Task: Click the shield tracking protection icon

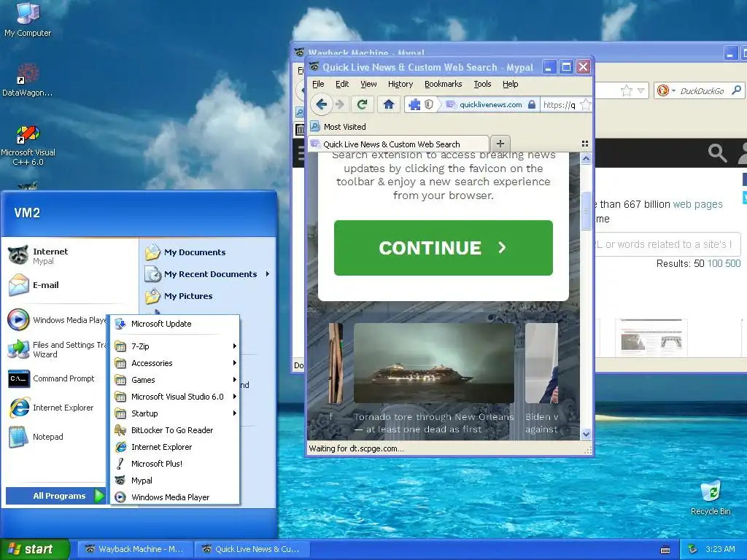Action: pos(429,104)
